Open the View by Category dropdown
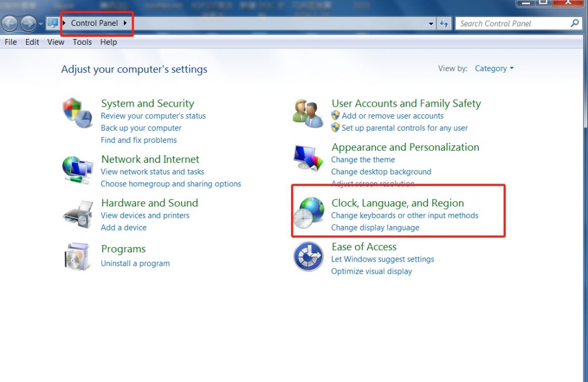 pyautogui.click(x=494, y=68)
